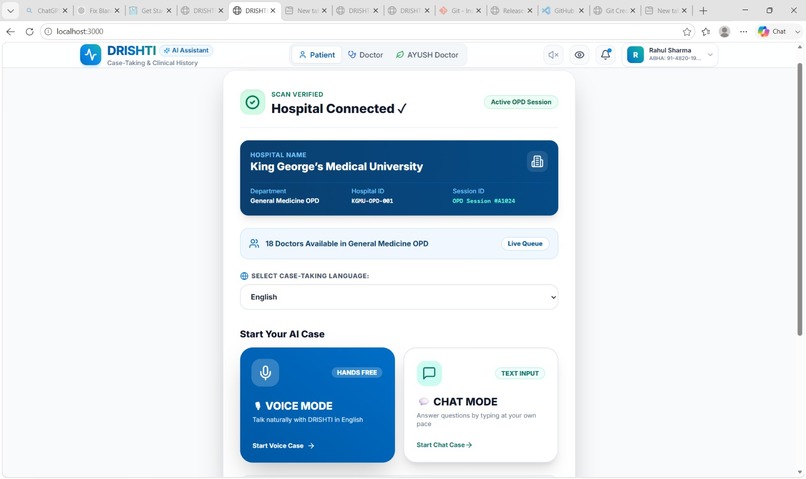Click the hospital building icon
Image resolution: width=806 pixels, height=479 pixels.
tap(537, 161)
